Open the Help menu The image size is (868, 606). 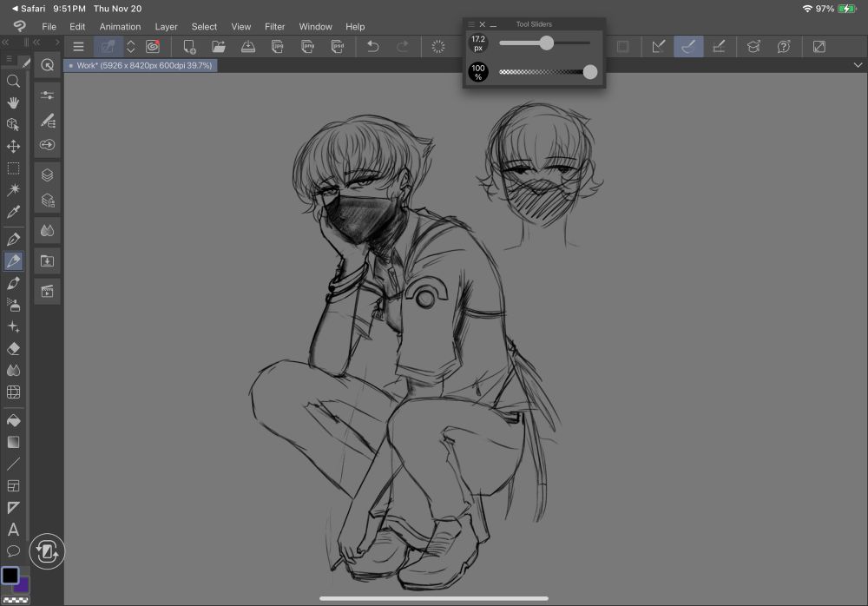tap(355, 27)
